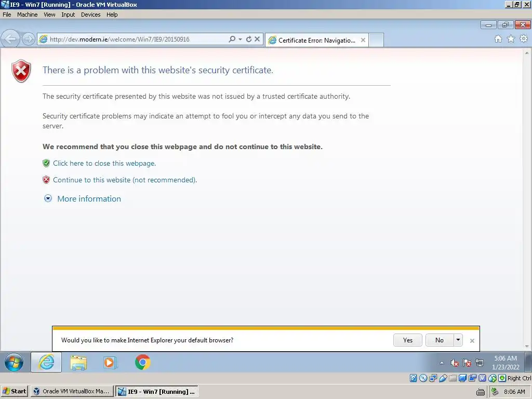Viewport: 532px width, 399px height.
Task: Open a new blank IE tab
Action: pyautogui.click(x=376, y=40)
